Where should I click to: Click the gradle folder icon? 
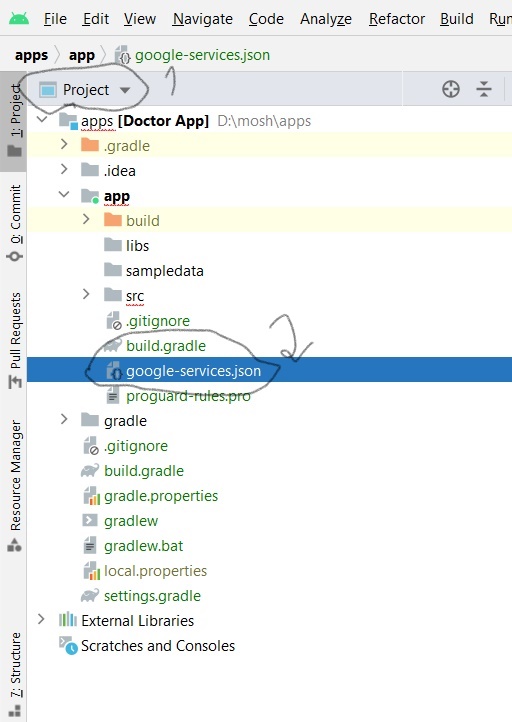(x=90, y=420)
